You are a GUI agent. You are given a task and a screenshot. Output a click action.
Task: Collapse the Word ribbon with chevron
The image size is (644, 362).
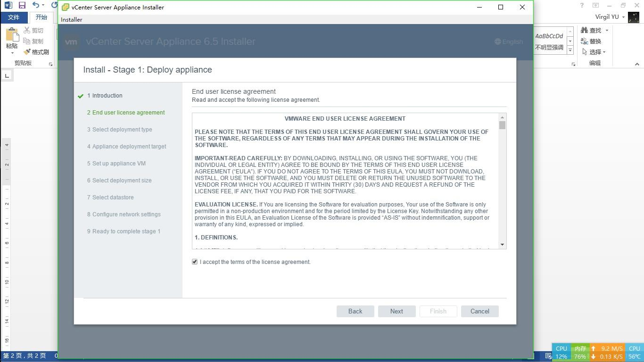click(637, 64)
